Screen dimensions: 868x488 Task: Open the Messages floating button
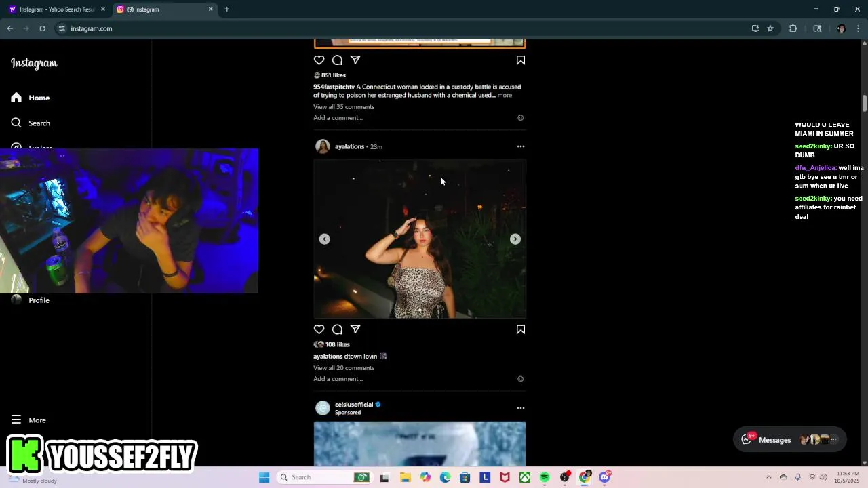click(x=790, y=439)
